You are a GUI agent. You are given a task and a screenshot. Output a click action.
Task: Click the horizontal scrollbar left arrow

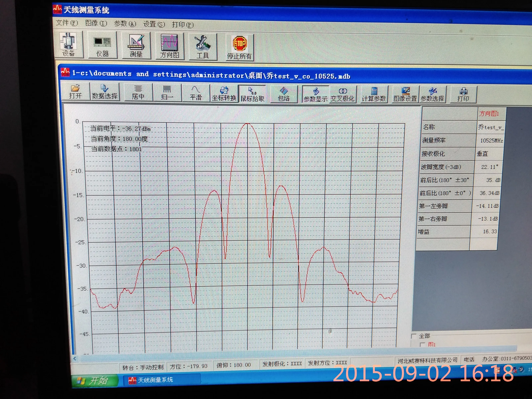[x=75, y=359]
